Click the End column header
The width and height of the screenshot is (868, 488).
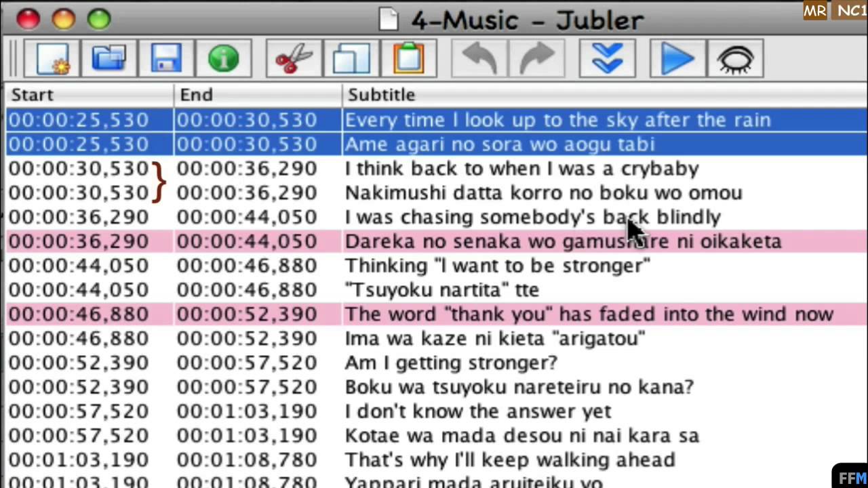(x=258, y=95)
